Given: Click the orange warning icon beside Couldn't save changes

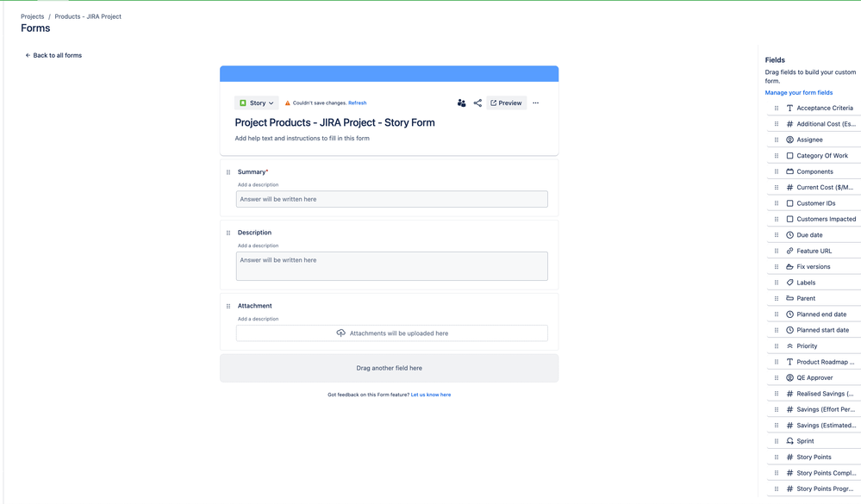Looking at the screenshot, I should click(x=287, y=103).
